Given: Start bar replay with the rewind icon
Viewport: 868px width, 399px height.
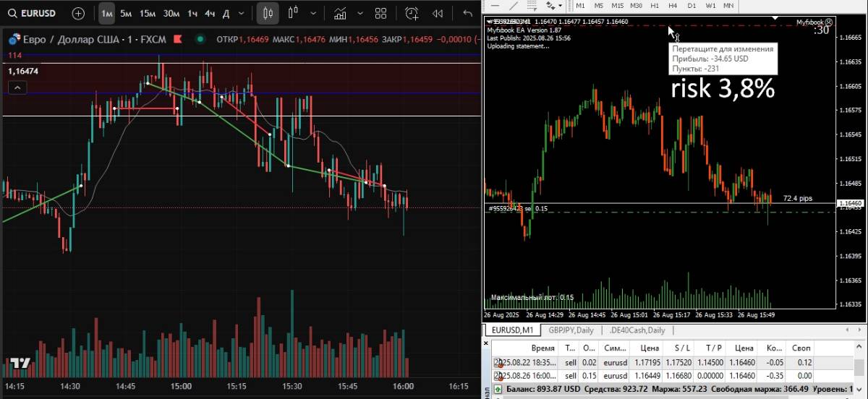Looking at the screenshot, I should (438, 13).
